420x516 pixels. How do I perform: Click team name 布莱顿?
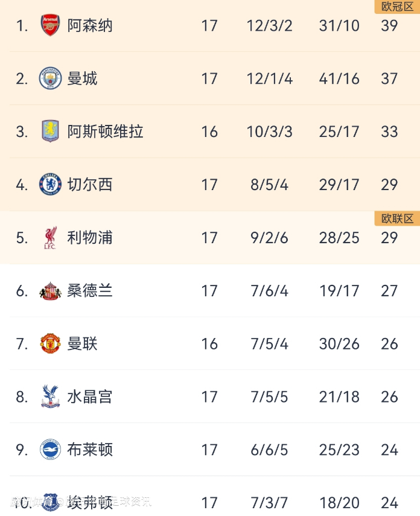(90, 450)
